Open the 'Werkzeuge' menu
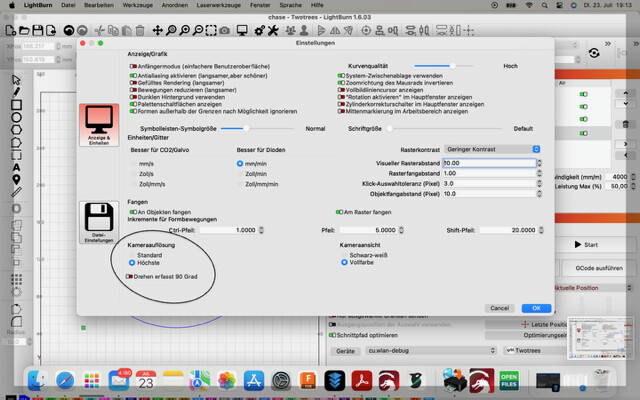The height and width of the screenshot is (400, 640). click(138, 5)
